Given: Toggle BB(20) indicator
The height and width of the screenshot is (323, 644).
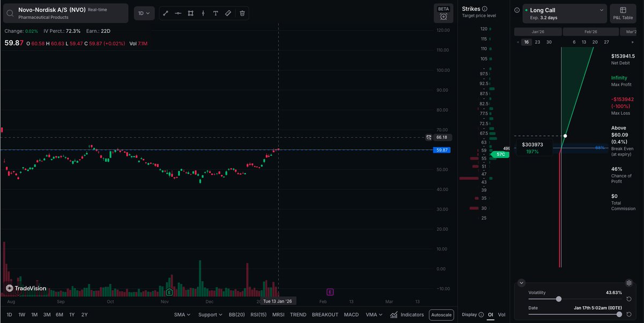Looking at the screenshot, I should coord(237,314).
